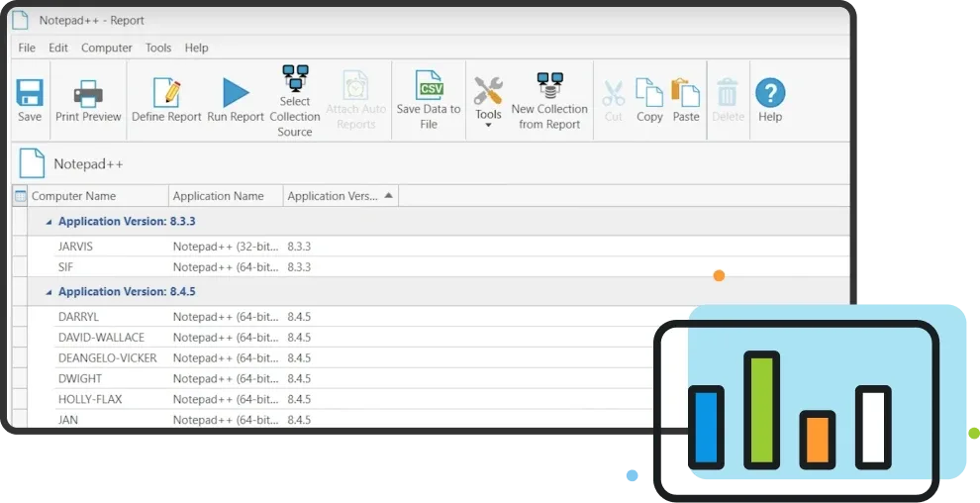Image resolution: width=980 pixels, height=503 pixels.
Task: Open the Computer menu
Action: pyautogui.click(x=107, y=48)
